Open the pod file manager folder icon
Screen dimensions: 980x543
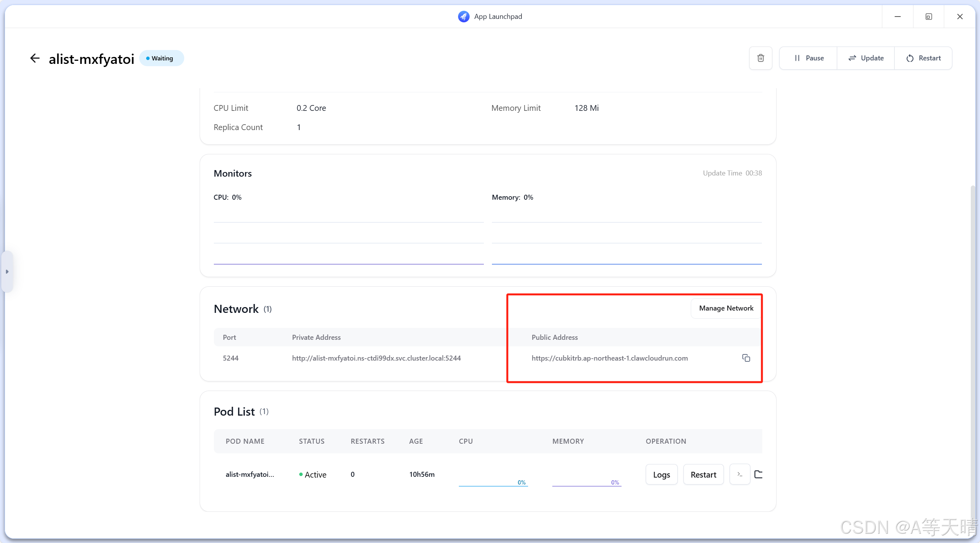[x=758, y=474]
